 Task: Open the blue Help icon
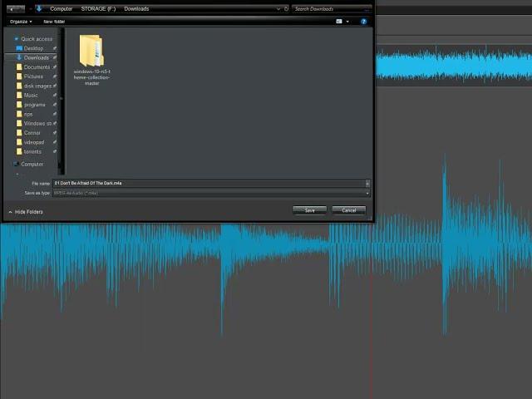(x=364, y=22)
